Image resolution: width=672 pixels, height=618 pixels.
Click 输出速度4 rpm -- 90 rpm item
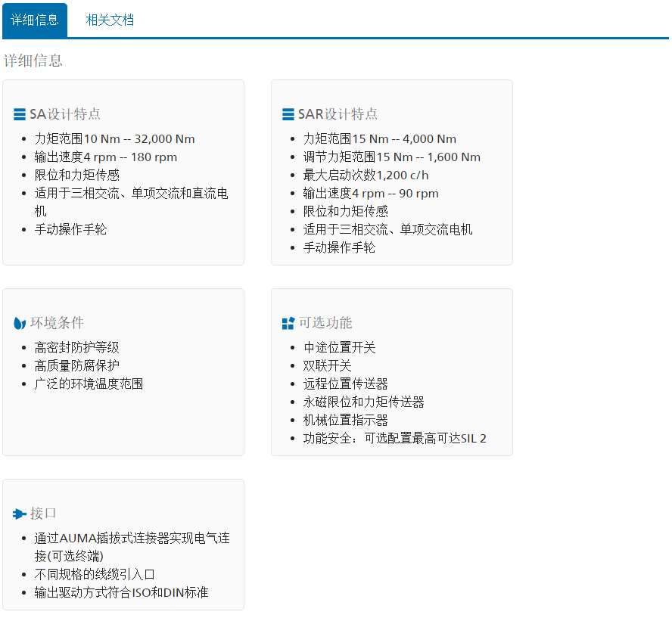coord(371,193)
